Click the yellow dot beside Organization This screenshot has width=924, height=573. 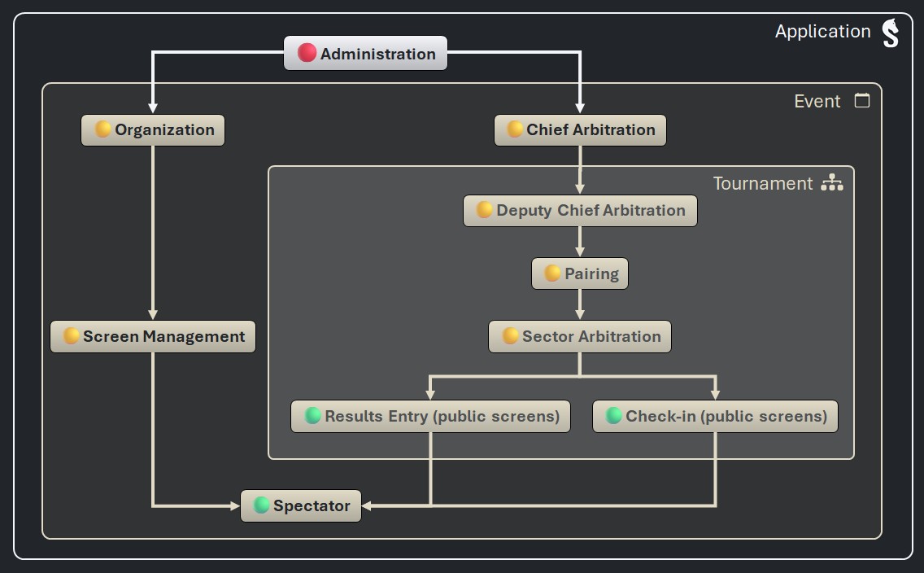tap(103, 129)
